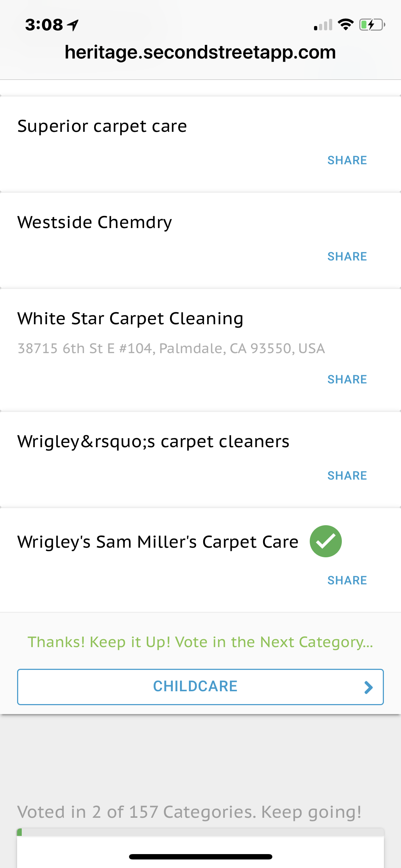Tap the green checkmark vote icon
401x868 pixels.
pos(325,541)
